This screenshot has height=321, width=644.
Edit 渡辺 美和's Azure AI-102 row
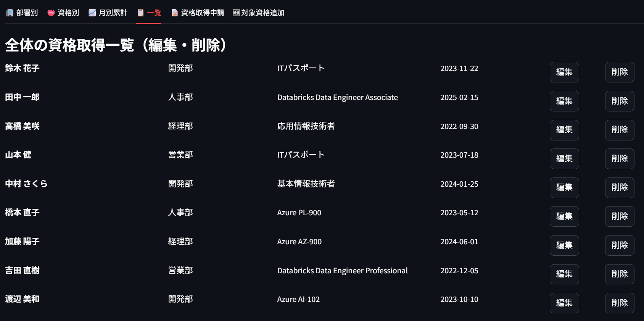coord(564,303)
